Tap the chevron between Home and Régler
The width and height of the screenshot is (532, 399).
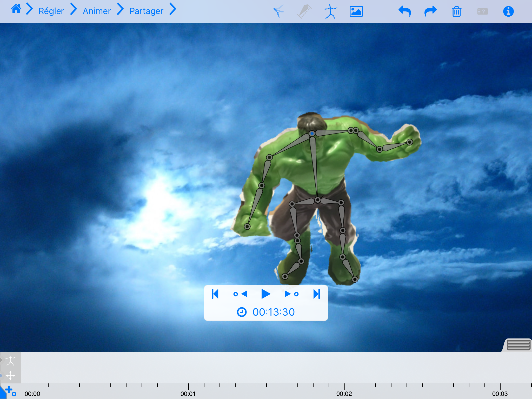click(30, 9)
